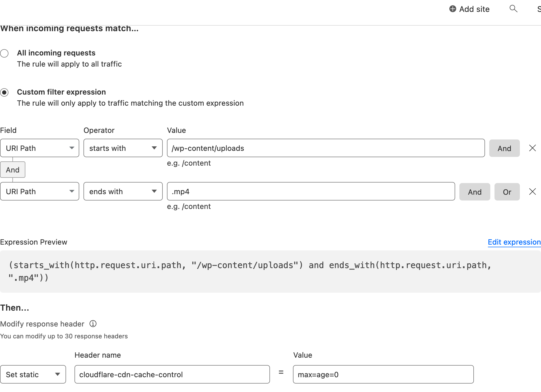Click the And button on first row
Image resolution: width=541 pixels, height=392 pixels.
point(504,148)
